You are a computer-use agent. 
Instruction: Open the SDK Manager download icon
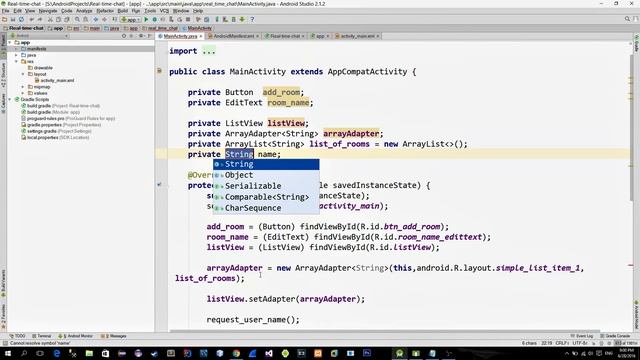click(x=242, y=19)
